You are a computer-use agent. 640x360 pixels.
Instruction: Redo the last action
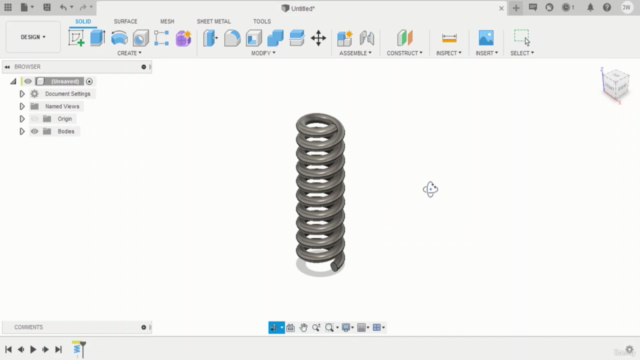click(83, 7)
